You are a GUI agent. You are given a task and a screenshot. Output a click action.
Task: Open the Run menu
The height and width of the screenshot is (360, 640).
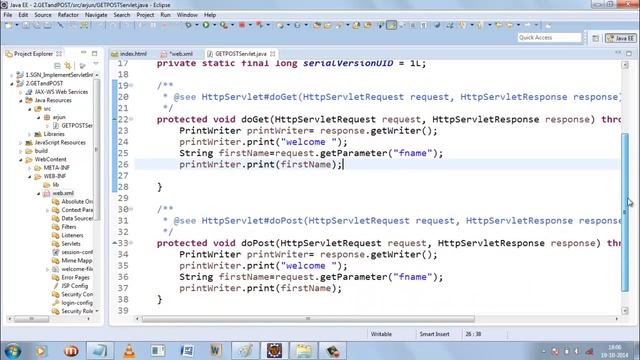coord(165,15)
